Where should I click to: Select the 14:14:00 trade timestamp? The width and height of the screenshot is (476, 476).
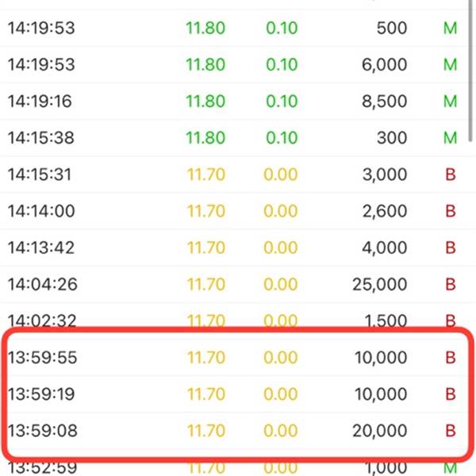(x=41, y=211)
